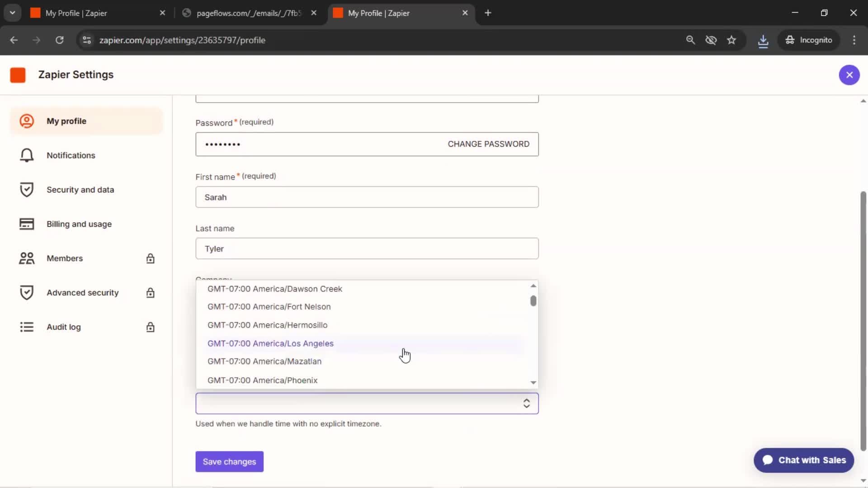Edit the Last name field containing Tyler
The image size is (868, 488).
pyautogui.click(x=367, y=249)
